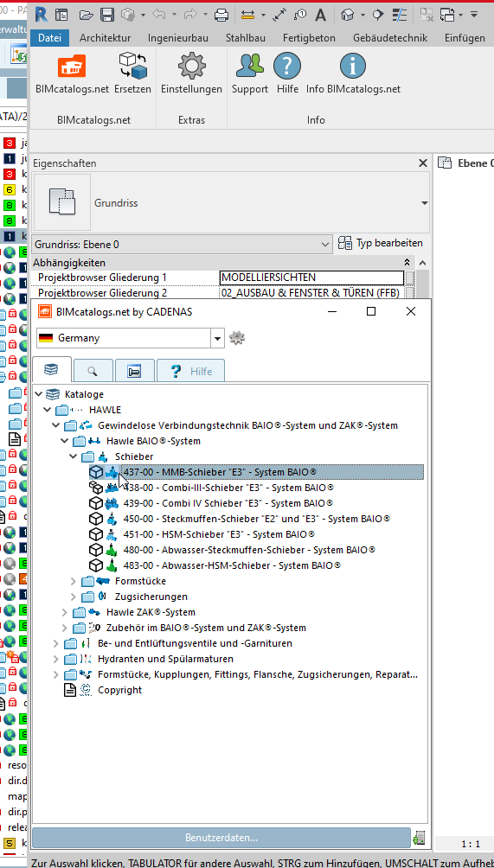Open the Revit application menu logo
Screen dimensions: 494x868
[41, 15]
